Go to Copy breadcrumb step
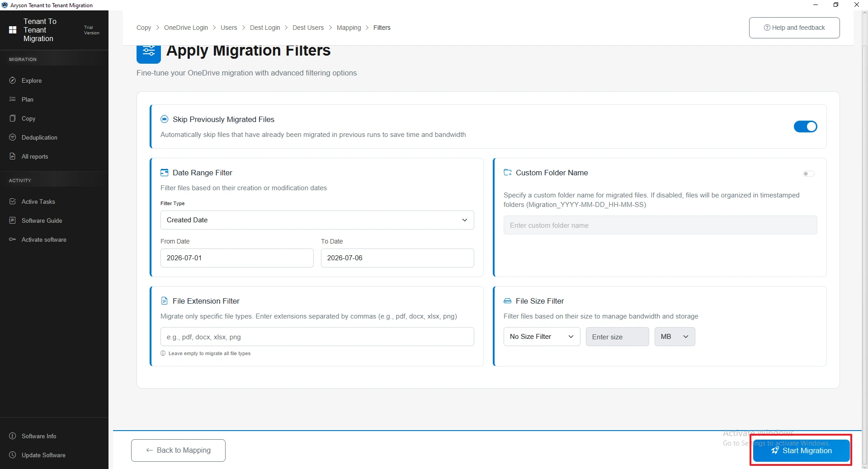 pyautogui.click(x=144, y=28)
